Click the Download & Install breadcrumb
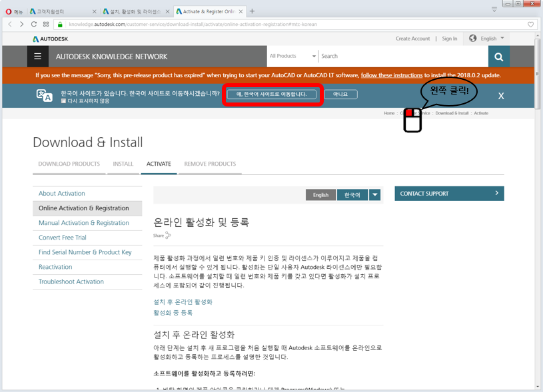The width and height of the screenshot is (543, 392). point(452,113)
